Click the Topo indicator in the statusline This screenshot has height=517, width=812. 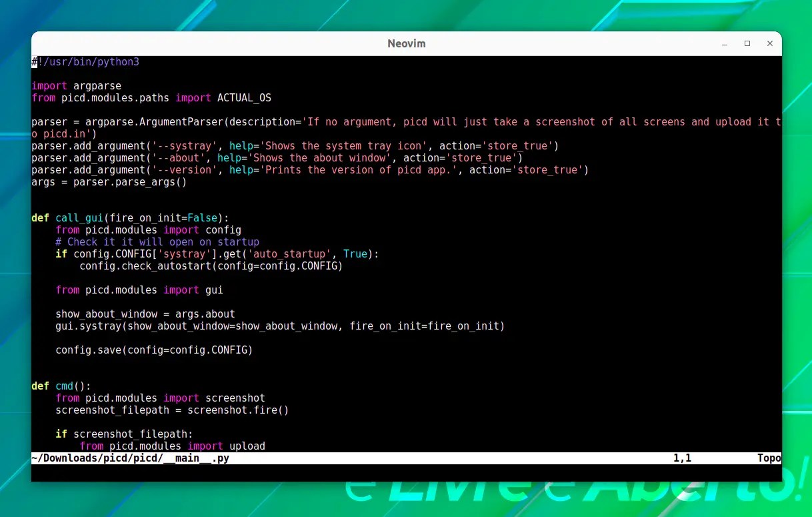click(768, 458)
